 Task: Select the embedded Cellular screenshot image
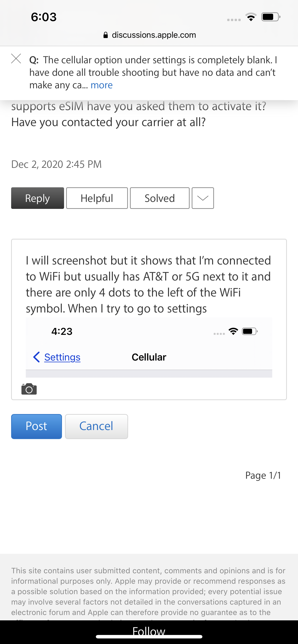pyautogui.click(x=149, y=348)
